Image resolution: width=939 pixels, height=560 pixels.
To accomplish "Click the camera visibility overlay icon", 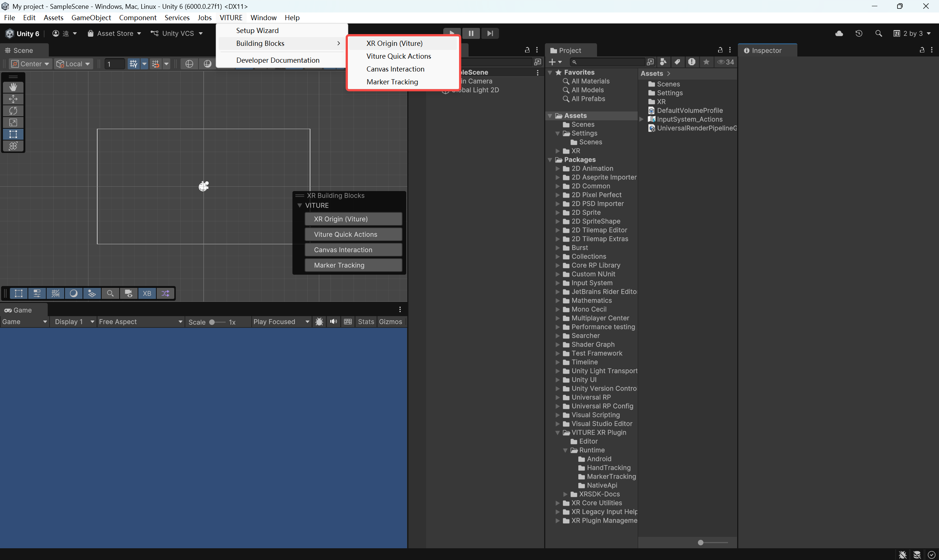I will [128, 293].
